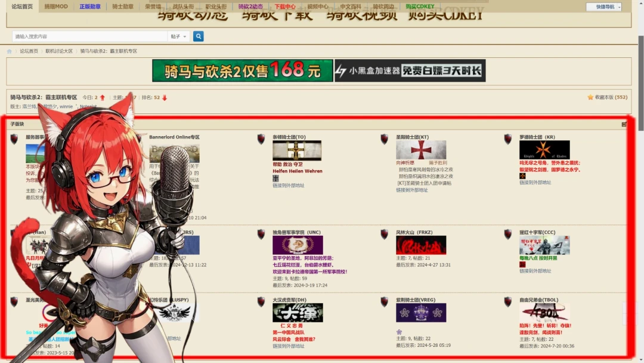Image resolution: width=644 pixels, height=363 pixels.
Task: Open 自由兄弟会(TBOL) sub-forum title
Action: 539,300
